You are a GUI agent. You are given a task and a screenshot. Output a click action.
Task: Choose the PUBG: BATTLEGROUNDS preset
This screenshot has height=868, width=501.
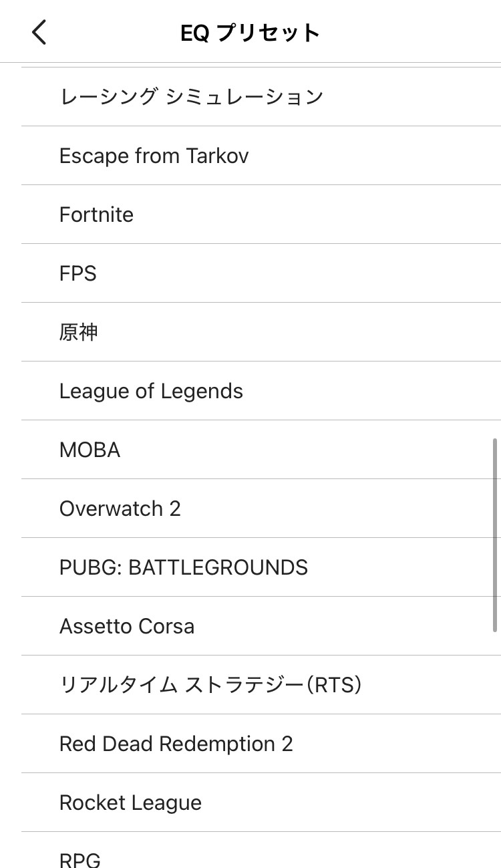pos(184,567)
